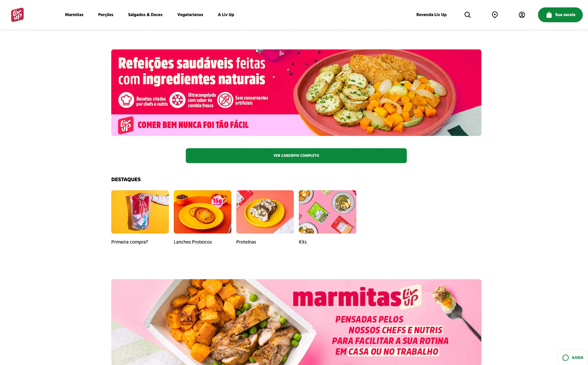588x365 pixels.
Task: Open the A Liv Up menu item
Action: [x=226, y=15]
